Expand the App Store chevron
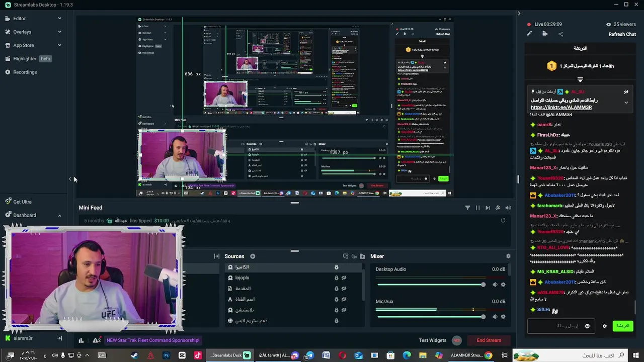Viewport: 644px width, 362px height. [59, 45]
